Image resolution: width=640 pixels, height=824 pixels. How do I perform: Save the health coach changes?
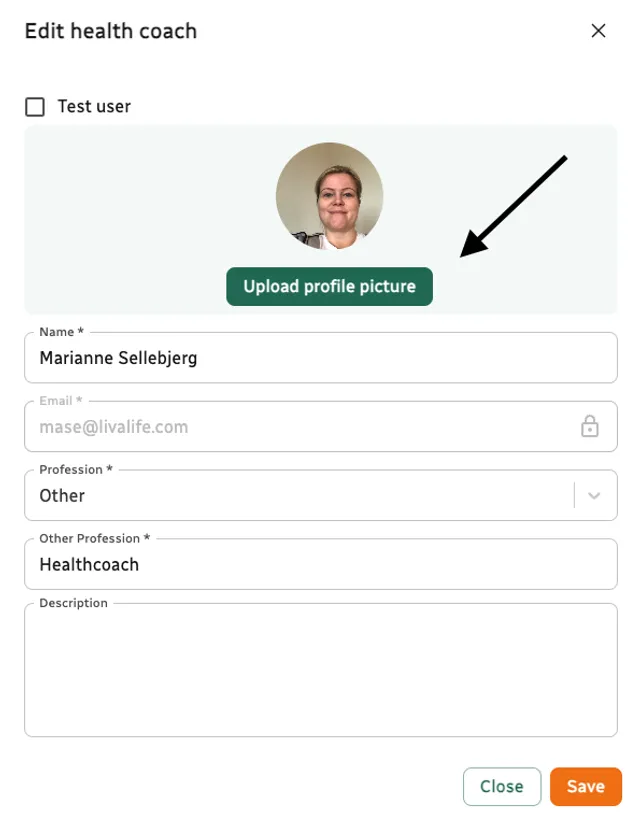(x=585, y=787)
